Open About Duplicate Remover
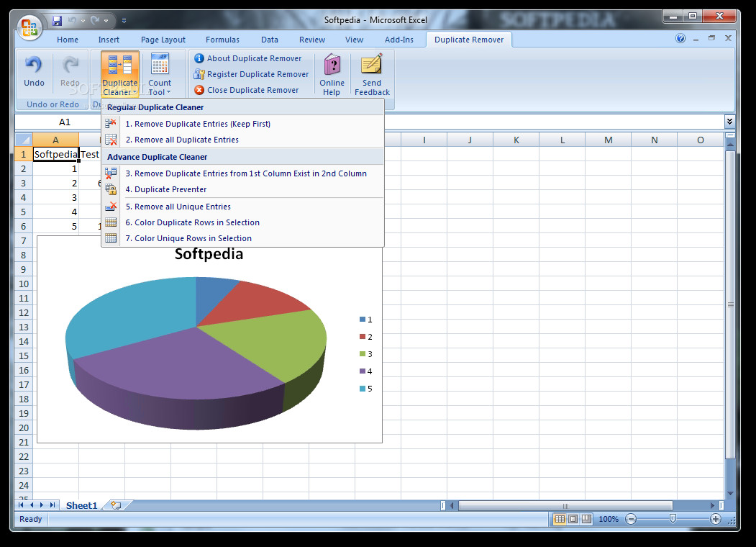The width and height of the screenshot is (756, 547). point(248,58)
